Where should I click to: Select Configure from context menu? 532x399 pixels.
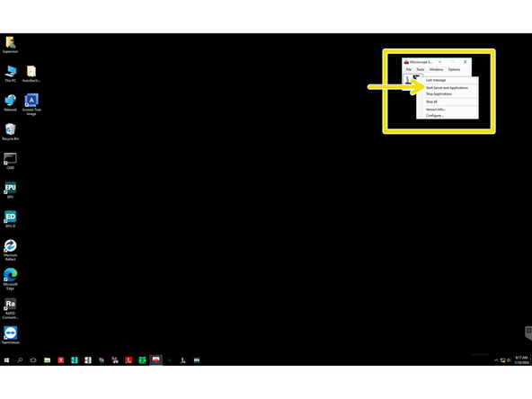[448, 116]
